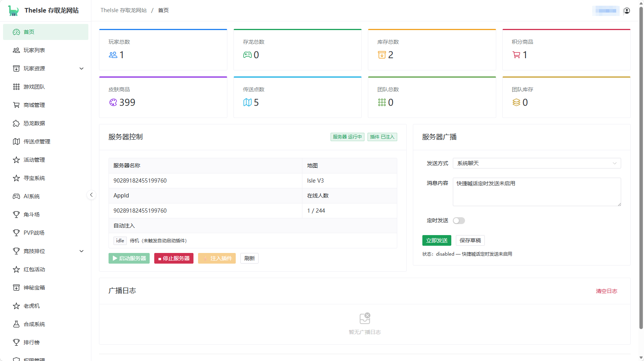This screenshot has width=644, height=361.
Task: Click the 玩家列表 people icon in sidebar
Action: [16, 50]
